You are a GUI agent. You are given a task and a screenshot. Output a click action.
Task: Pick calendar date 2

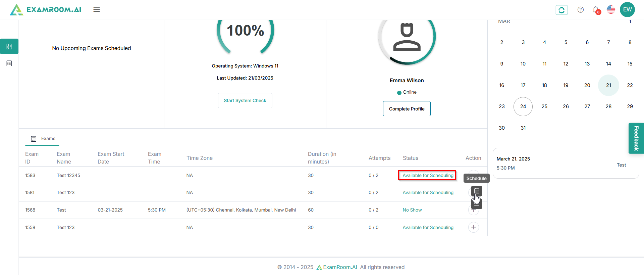click(x=502, y=42)
